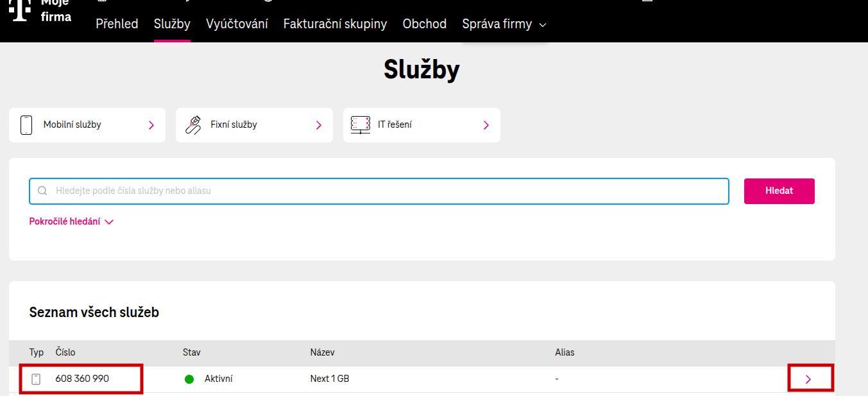Focus the service number search field
Viewport: 868px width, 396px height.
click(x=385, y=191)
